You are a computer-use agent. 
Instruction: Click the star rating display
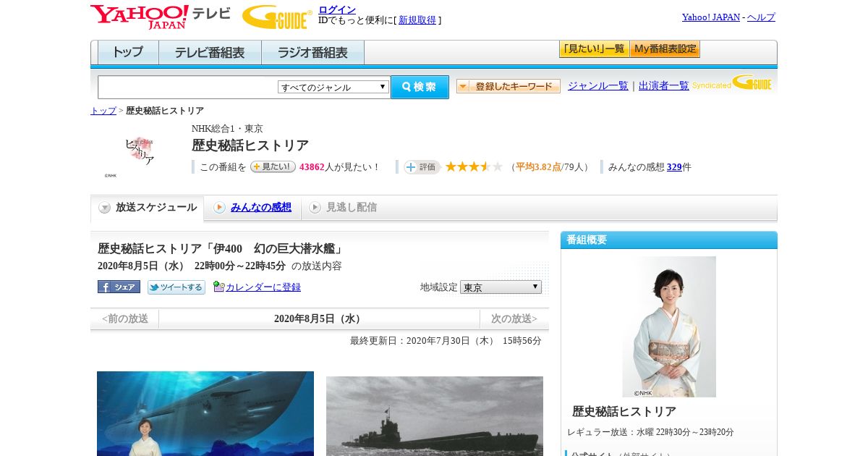474,166
